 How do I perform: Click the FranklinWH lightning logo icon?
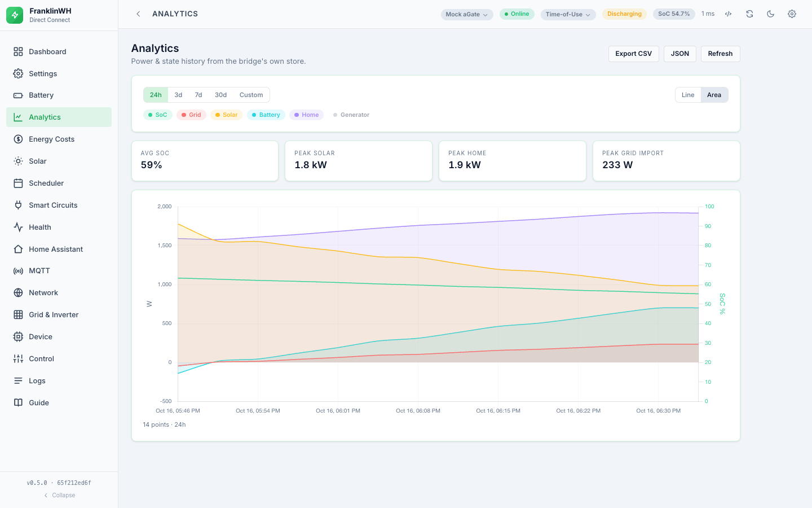coord(15,15)
